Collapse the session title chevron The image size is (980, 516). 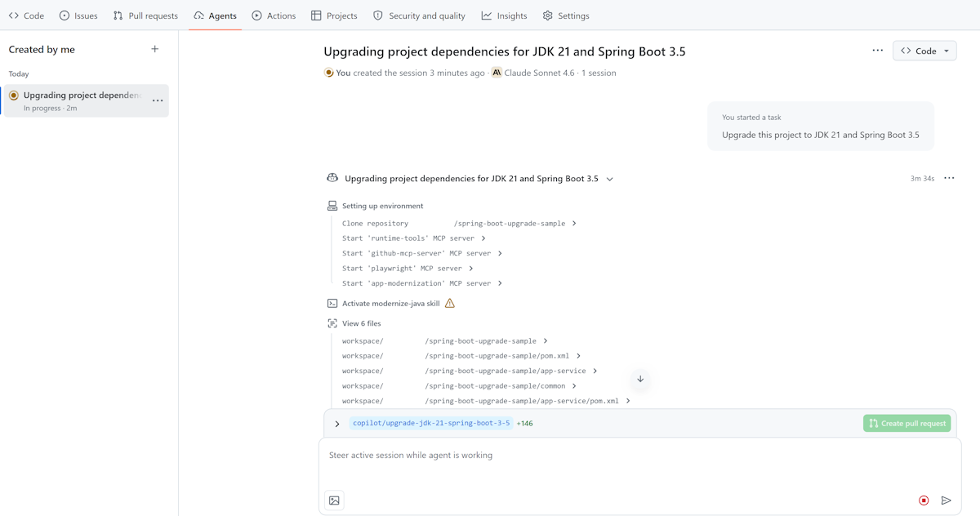click(610, 179)
